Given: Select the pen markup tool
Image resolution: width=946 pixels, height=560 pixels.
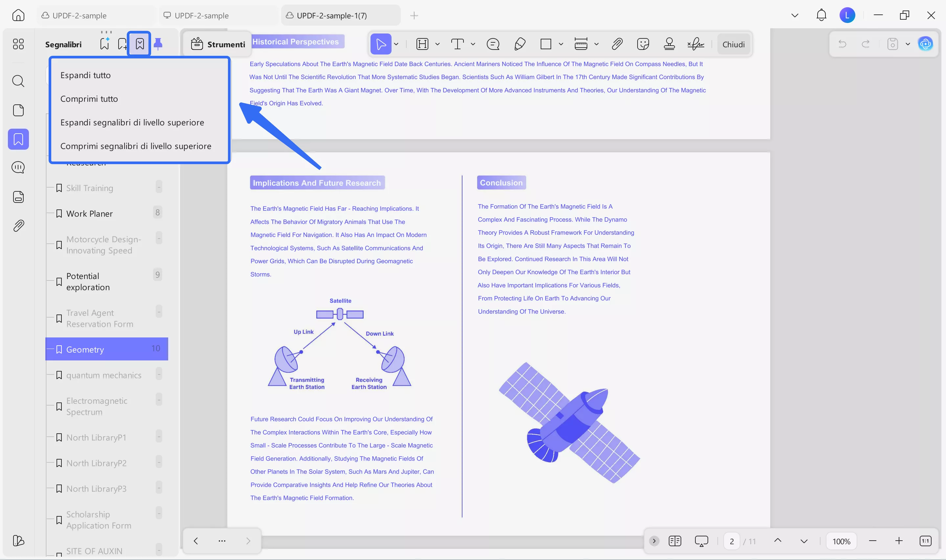Looking at the screenshot, I should [519, 44].
